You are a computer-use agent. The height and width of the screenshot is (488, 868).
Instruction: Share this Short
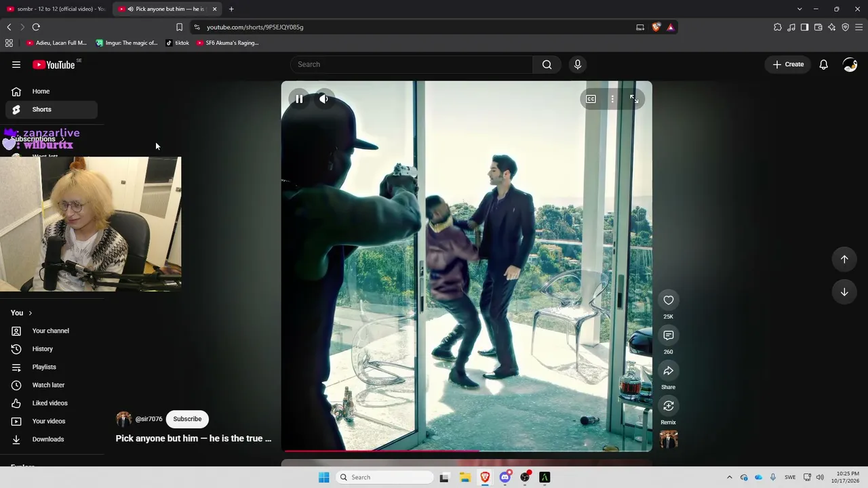(x=669, y=371)
